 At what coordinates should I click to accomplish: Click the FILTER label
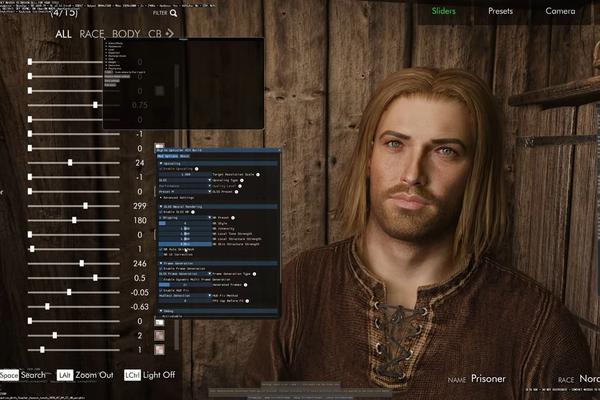point(160,13)
